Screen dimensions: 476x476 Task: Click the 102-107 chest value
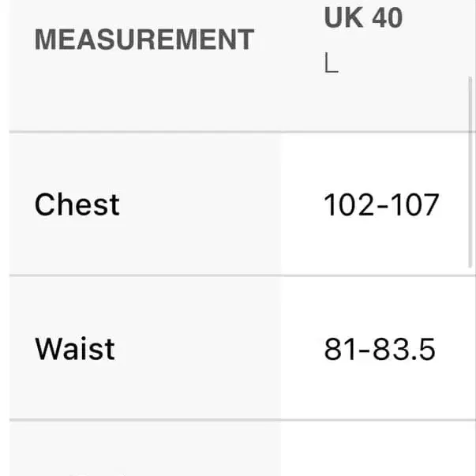[x=381, y=205]
